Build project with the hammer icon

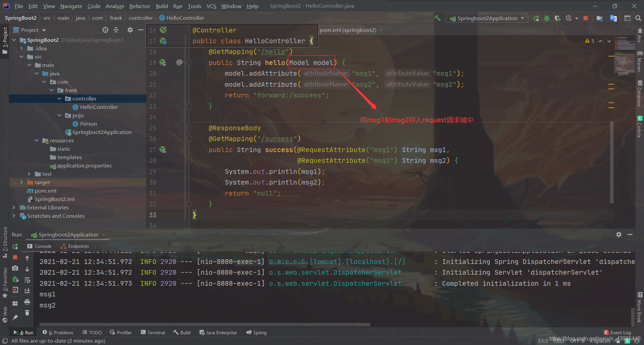click(x=437, y=18)
